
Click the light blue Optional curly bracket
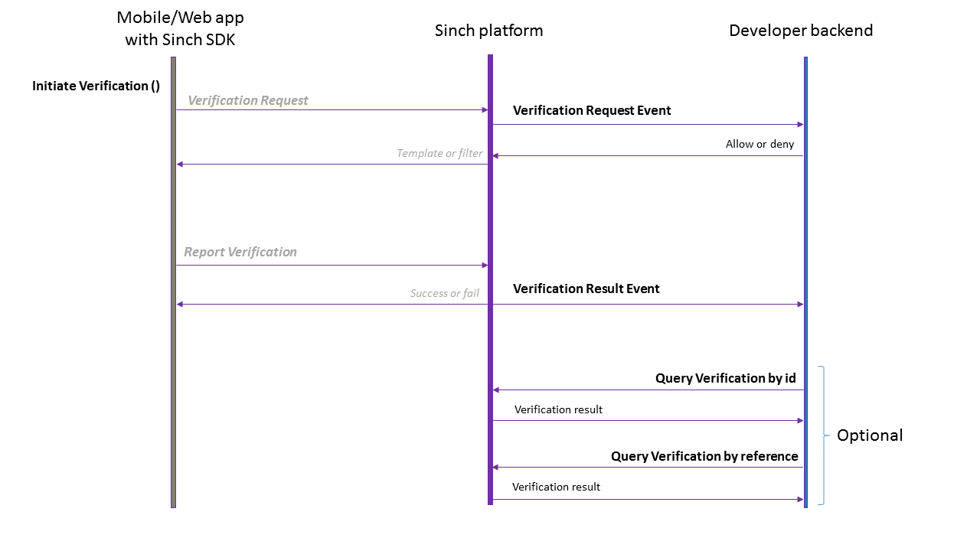[x=822, y=435]
